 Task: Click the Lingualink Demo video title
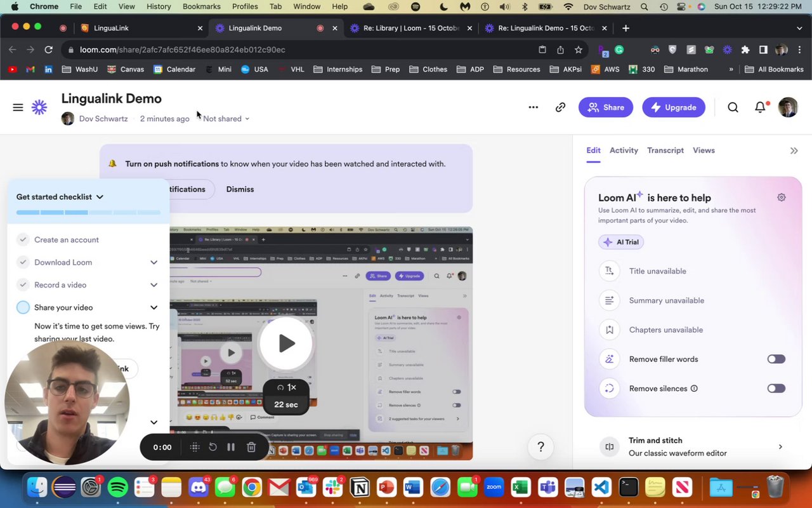click(x=112, y=98)
